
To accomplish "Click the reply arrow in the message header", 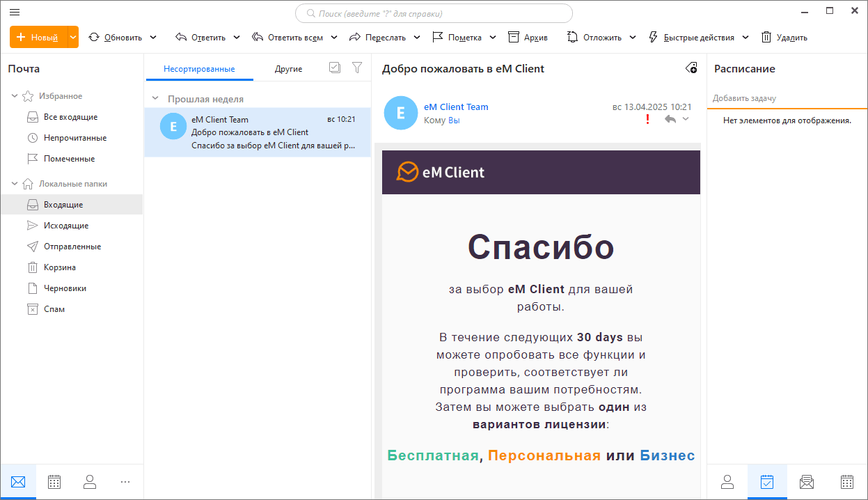I will click(x=670, y=120).
